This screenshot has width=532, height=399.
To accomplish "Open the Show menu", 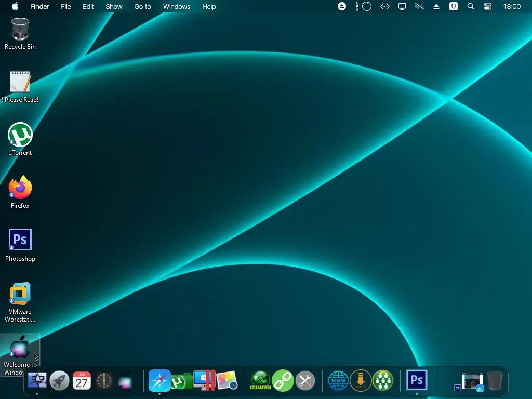I will tap(114, 6).
